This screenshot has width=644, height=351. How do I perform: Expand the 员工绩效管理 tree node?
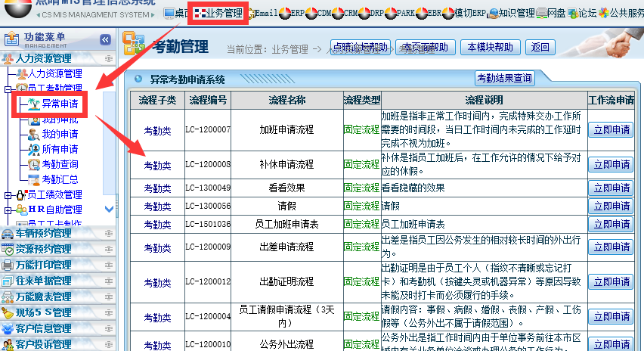click(8, 195)
